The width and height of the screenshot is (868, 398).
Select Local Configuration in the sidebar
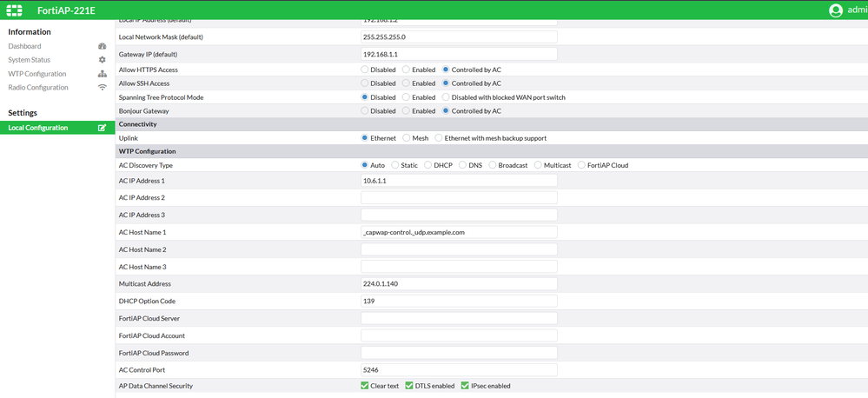(57, 128)
